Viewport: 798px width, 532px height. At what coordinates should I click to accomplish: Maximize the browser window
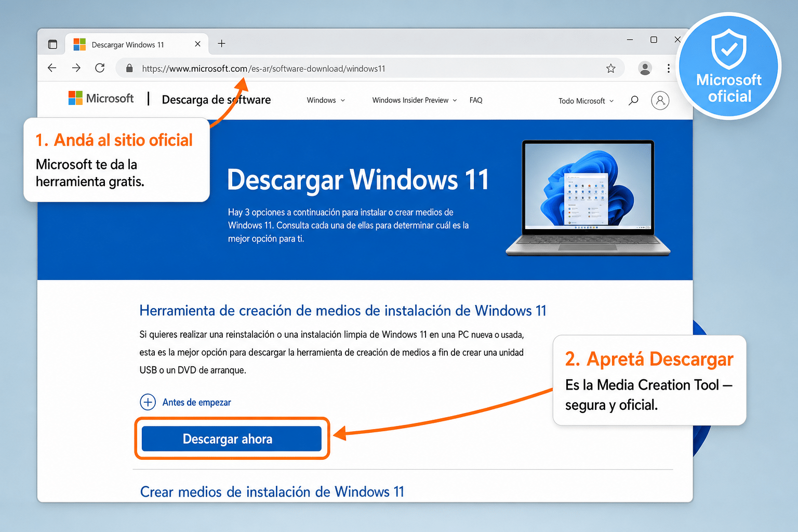654,39
